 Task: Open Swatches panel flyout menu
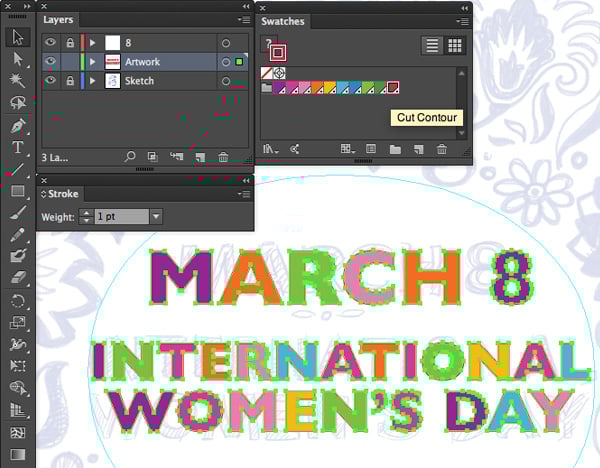pos(462,21)
